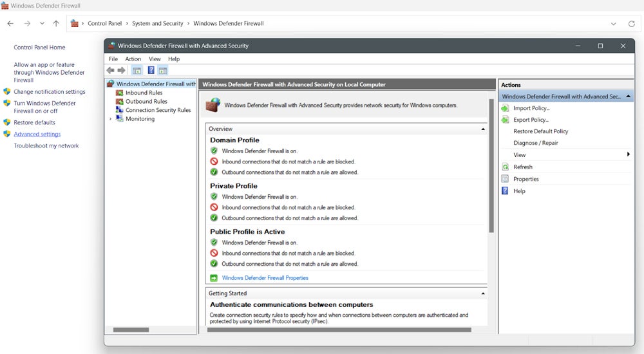Click the Control Panel address bar refresh button
This screenshot has width=644, height=354.
[631, 24]
